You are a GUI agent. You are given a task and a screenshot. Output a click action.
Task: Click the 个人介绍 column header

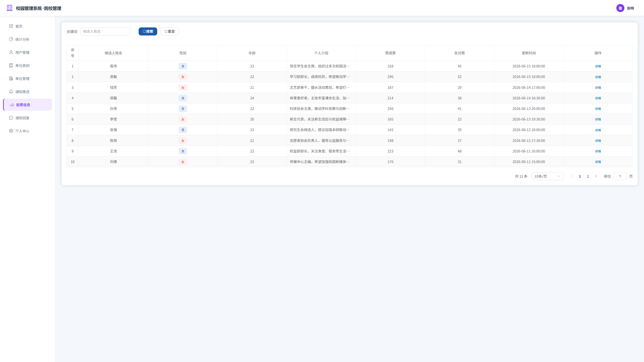pyautogui.click(x=321, y=53)
